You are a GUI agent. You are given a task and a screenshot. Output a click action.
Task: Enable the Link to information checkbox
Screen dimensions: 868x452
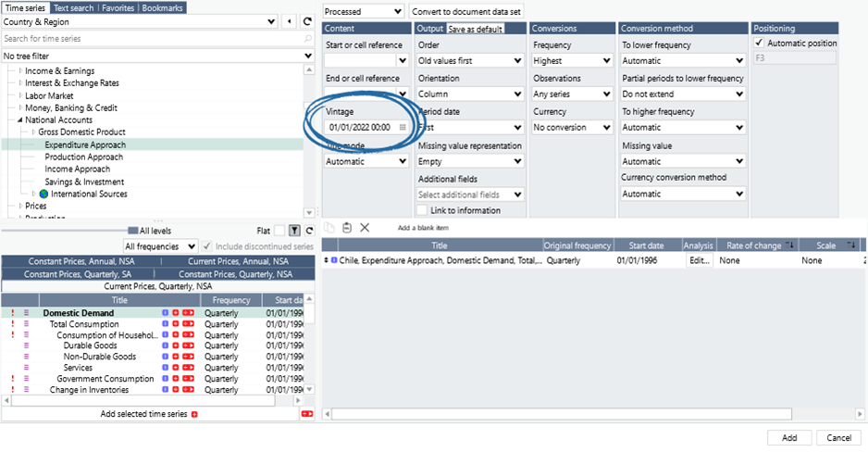[423, 210]
